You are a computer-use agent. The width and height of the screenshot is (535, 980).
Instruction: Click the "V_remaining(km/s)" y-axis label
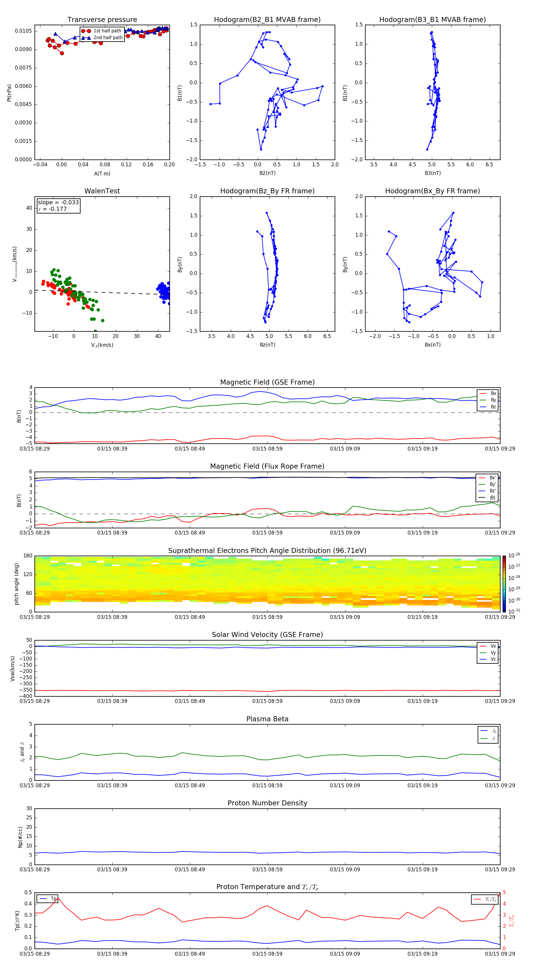(15, 264)
